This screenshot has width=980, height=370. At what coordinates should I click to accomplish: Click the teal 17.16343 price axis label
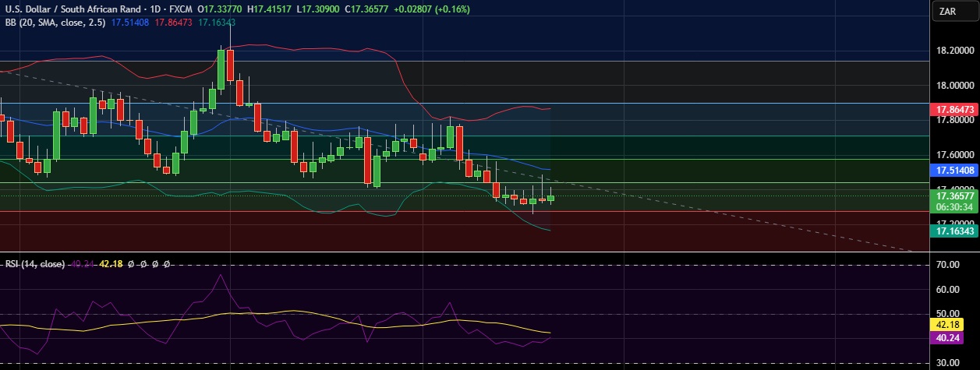point(955,231)
